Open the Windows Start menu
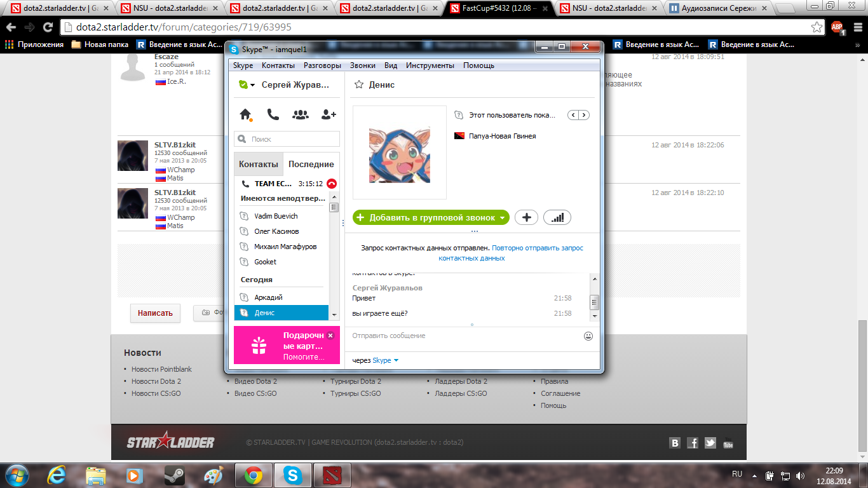This screenshot has width=868, height=488. coord(16,475)
